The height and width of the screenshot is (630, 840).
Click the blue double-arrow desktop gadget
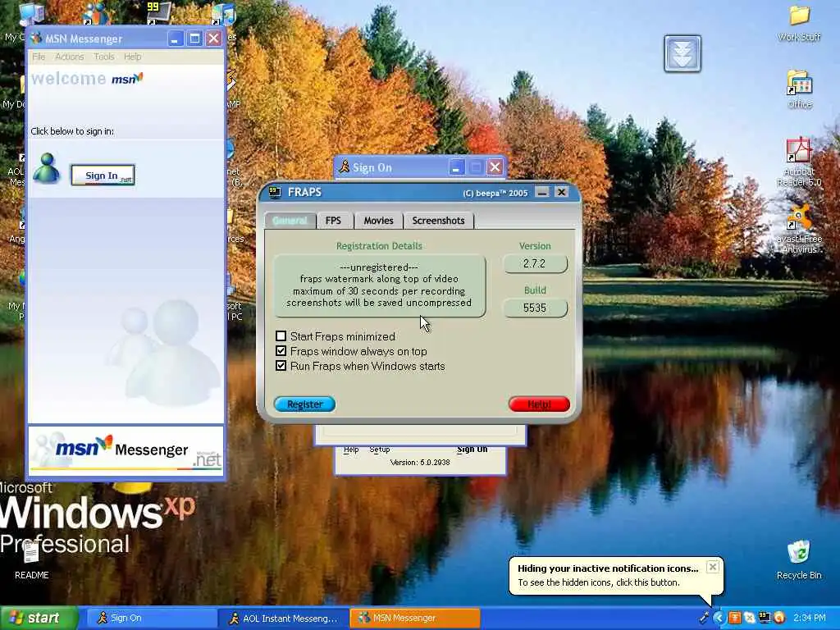pyautogui.click(x=682, y=53)
